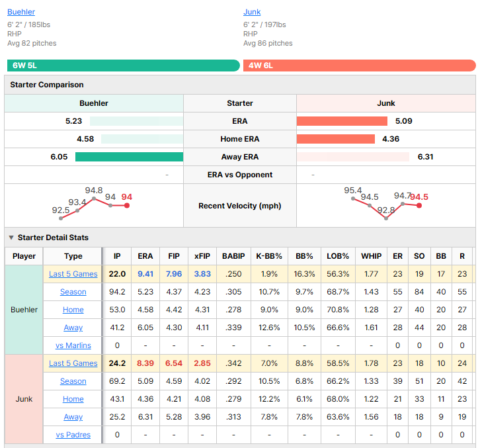Open the Junk player profile link
The image size is (480, 448).
(x=252, y=12)
